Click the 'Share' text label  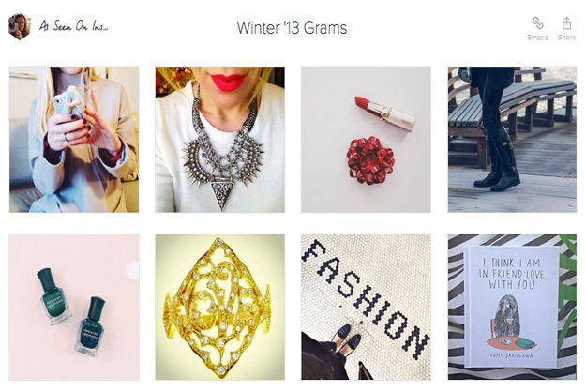(x=566, y=38)
